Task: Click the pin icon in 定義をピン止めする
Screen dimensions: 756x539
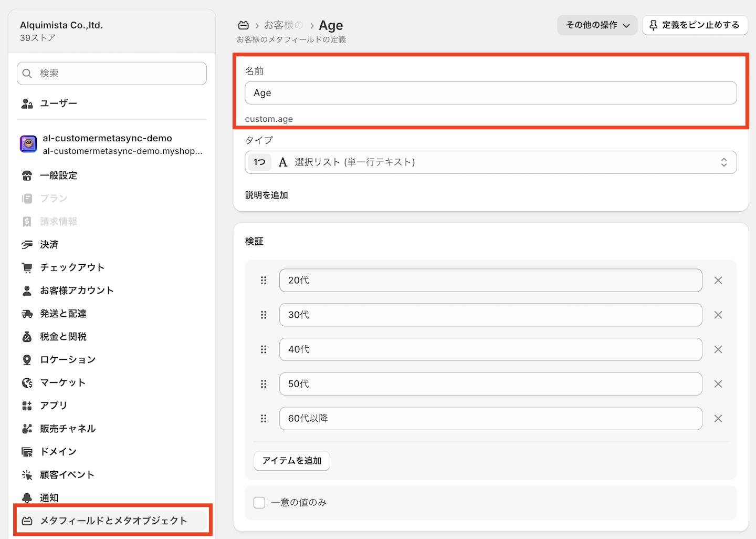Action: [654, 25]
